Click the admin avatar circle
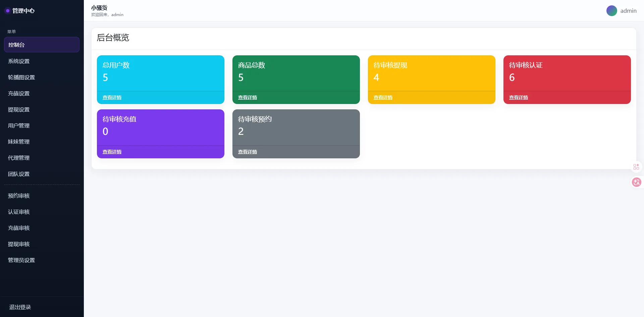 (x=611, y=11)
